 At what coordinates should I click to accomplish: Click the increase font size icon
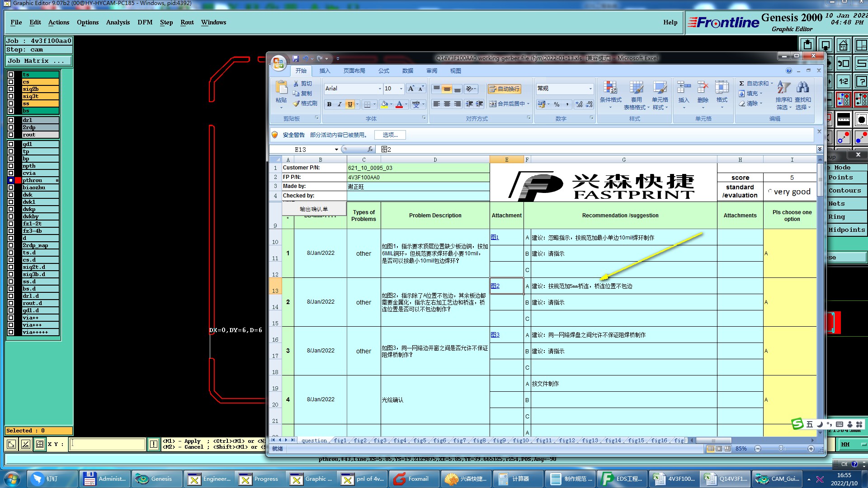(x=410, y=89)
